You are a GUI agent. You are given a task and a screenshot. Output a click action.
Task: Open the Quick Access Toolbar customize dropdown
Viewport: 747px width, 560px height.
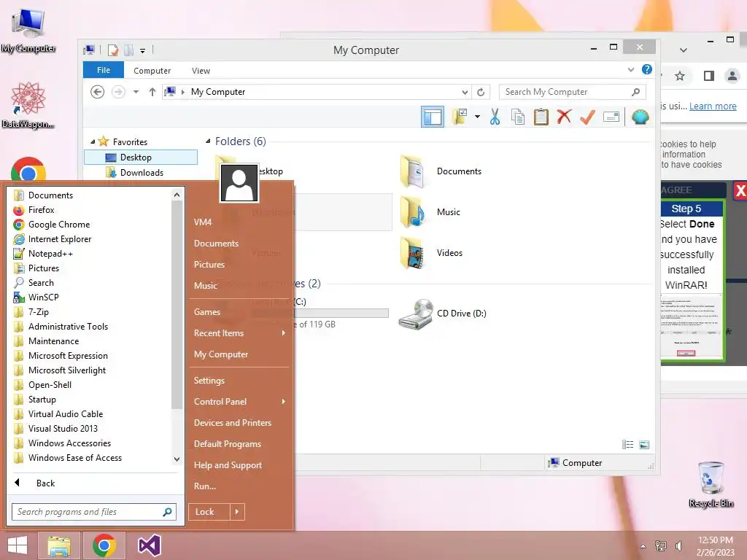pos(142,50)
